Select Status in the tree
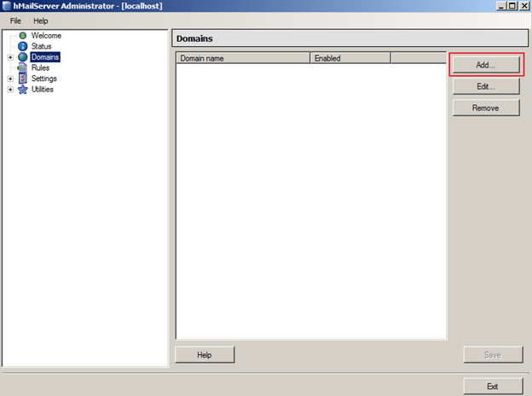Viewport: 532px width, 396px height. [42, 46]
